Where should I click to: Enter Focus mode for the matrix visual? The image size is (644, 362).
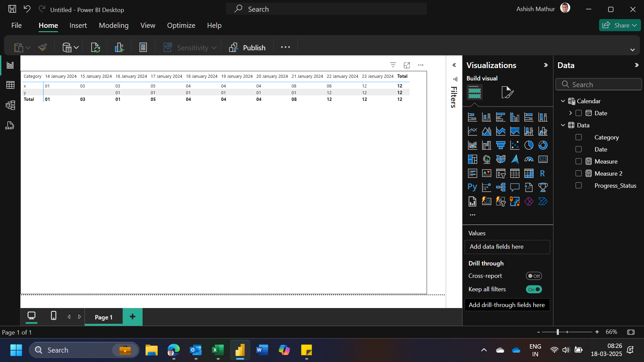click(x=407, y=65)
